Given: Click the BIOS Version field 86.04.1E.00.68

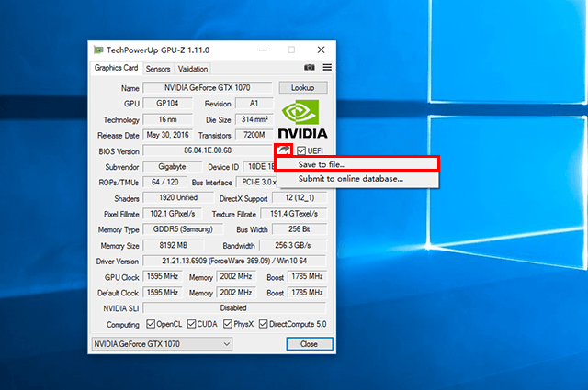Looking at the screenshot, I should [208, 150].
